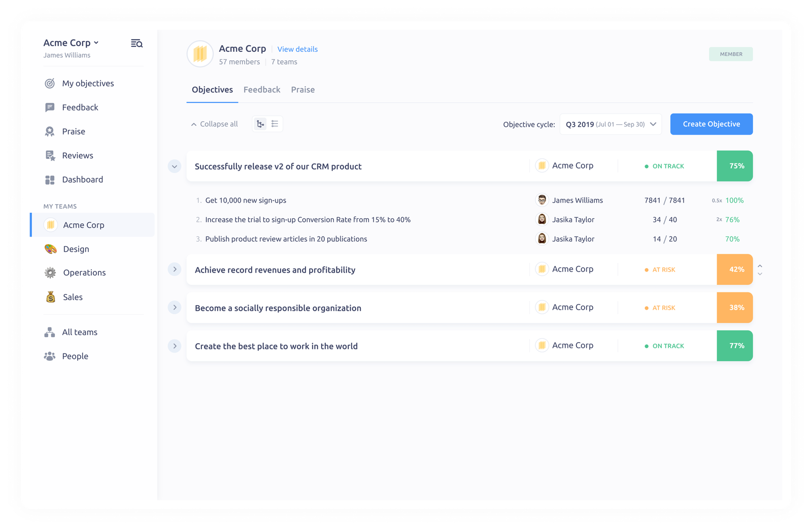The image size is (812, 530).
Task: Switch to tree view of objectives
Action: click(x=260, y=123)
